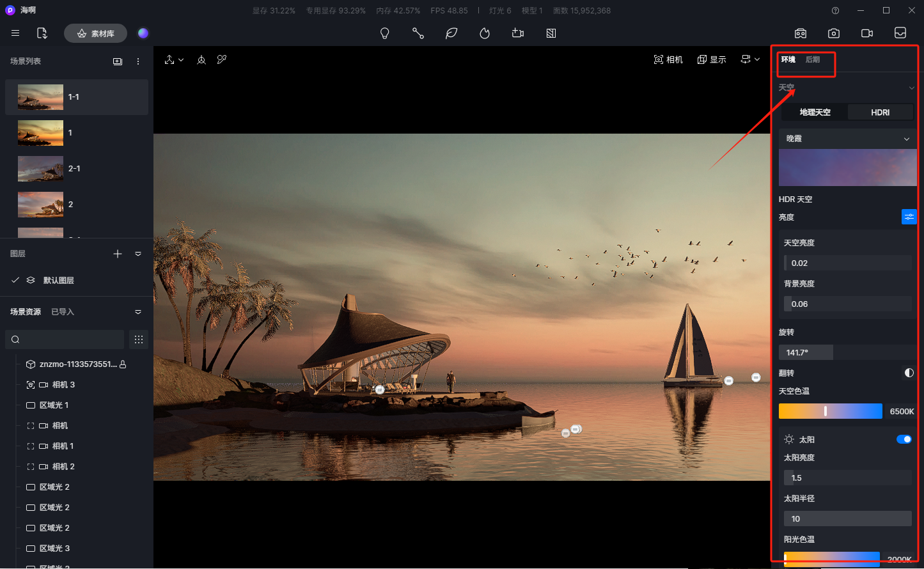This screenshot has width=924, height=569.
Task: Select the flame effects icon
Action: [x=485, y=33]
